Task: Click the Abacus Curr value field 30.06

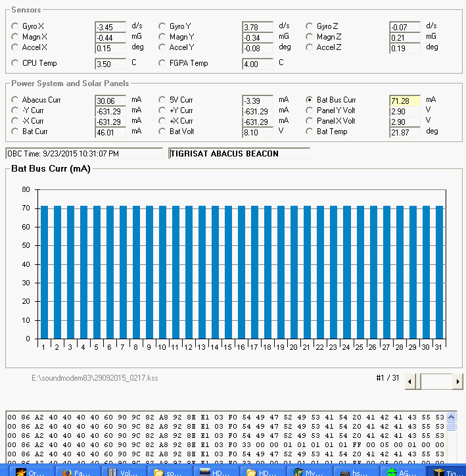Action: [110, 101]
